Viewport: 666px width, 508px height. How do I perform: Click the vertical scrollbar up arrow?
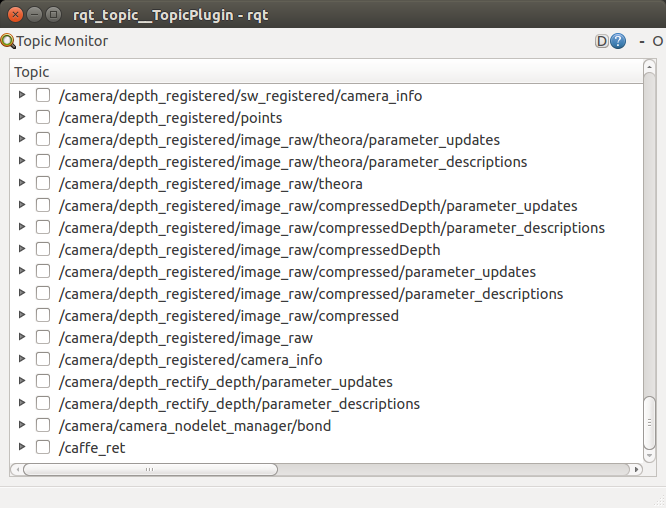click(649, 67)
